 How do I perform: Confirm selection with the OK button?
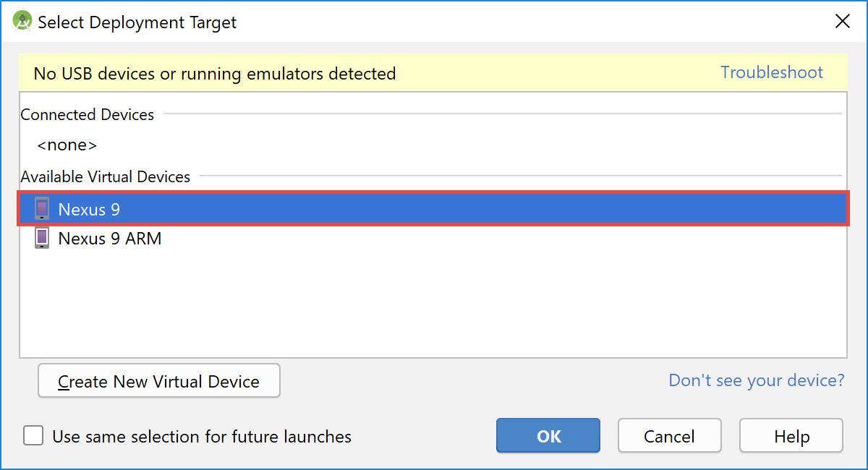[548, 436]
